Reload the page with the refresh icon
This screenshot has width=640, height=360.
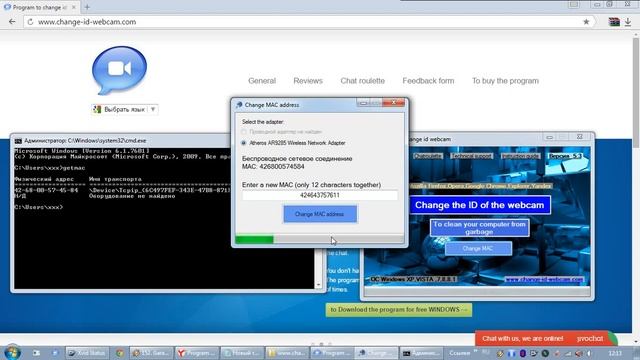[x=30, y=22]
